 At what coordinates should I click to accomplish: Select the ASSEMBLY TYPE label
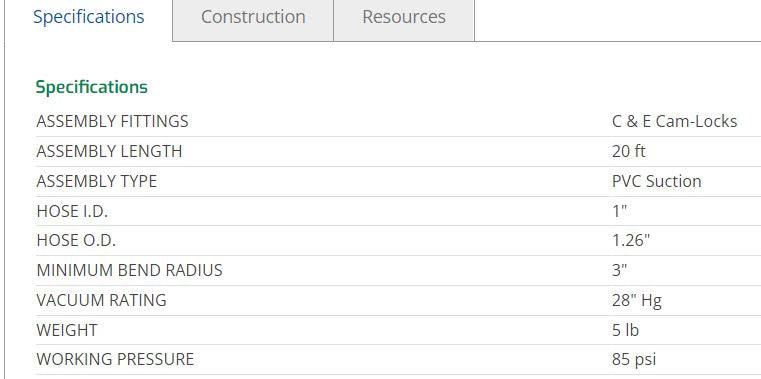(x=97, y=181)
